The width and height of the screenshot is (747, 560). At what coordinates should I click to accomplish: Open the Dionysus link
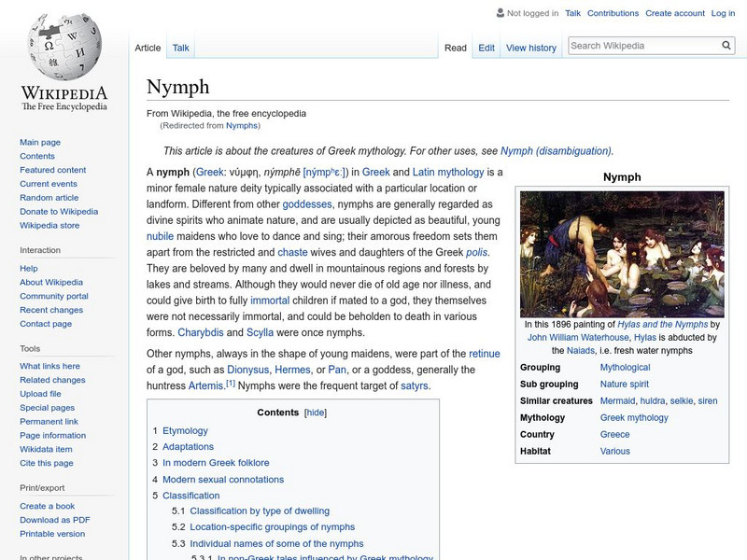tap(247, 370)
